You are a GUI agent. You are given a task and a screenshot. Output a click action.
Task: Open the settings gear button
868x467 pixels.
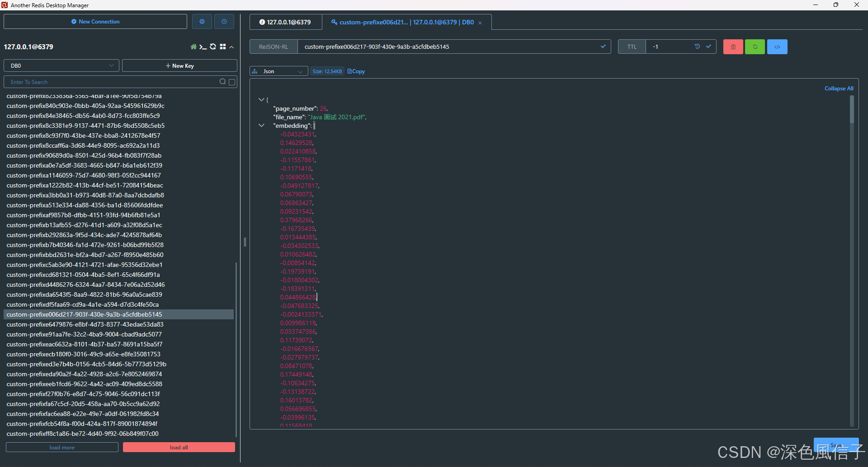pyautogui.click(x=202, y=22)
